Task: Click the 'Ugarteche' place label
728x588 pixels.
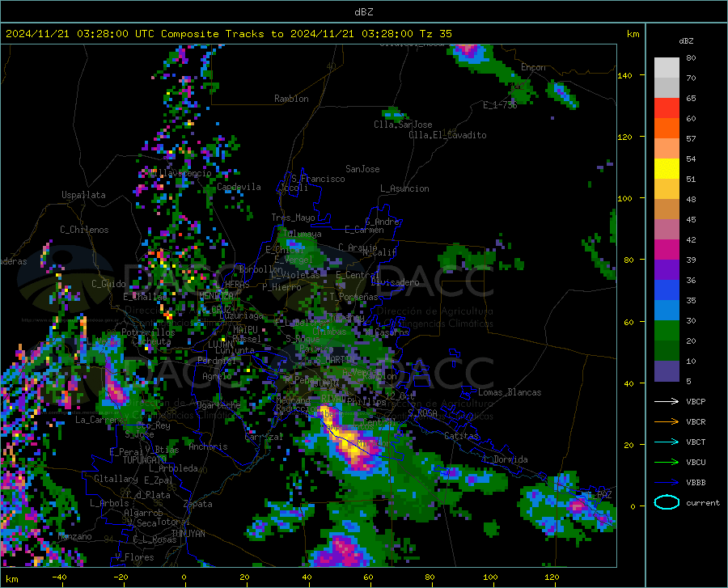Action: click(x=218, y=404)
